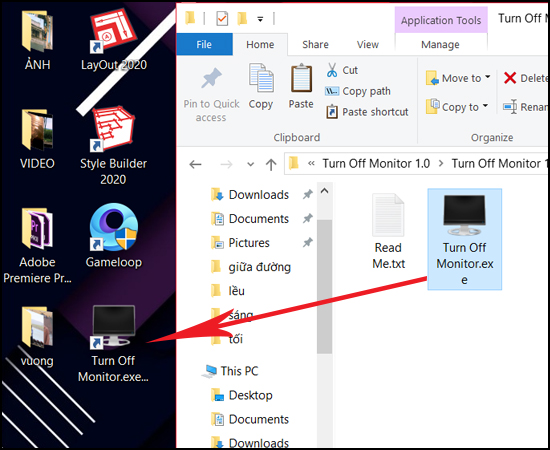The height and width of the screenshot is (450, 550).
Task: Select Turn Off Monitor.exe in Explorer
Action: [464, 239]
